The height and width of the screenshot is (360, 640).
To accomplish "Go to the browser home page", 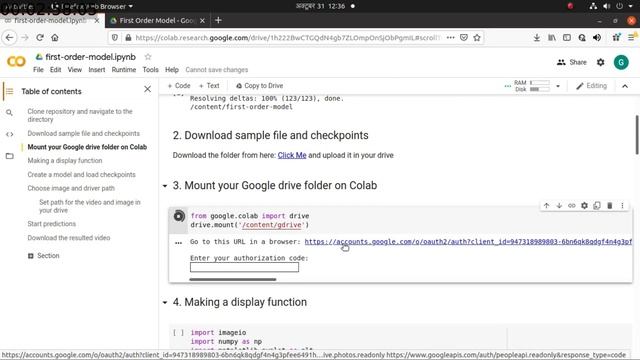I will point(55,38).
